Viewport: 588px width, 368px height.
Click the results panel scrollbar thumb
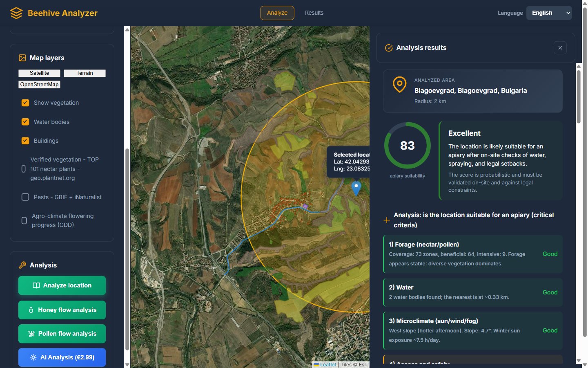pos(579,97)
